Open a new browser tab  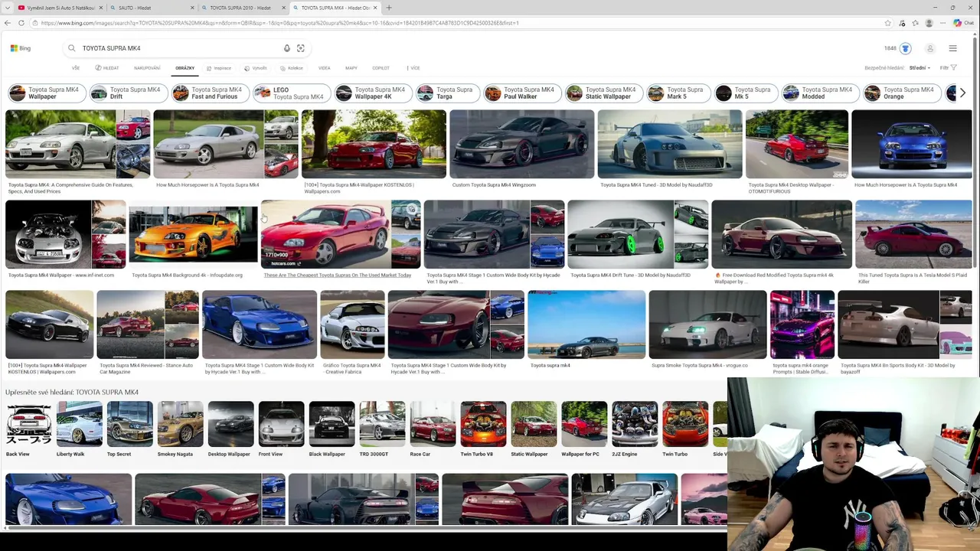click(389, 8)
